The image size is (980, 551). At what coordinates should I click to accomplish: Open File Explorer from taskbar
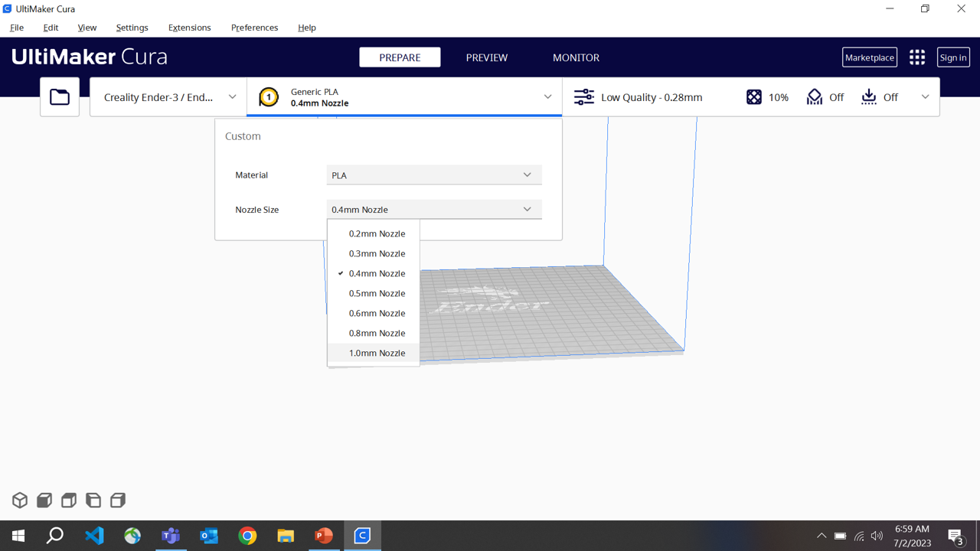coord(286,536)
